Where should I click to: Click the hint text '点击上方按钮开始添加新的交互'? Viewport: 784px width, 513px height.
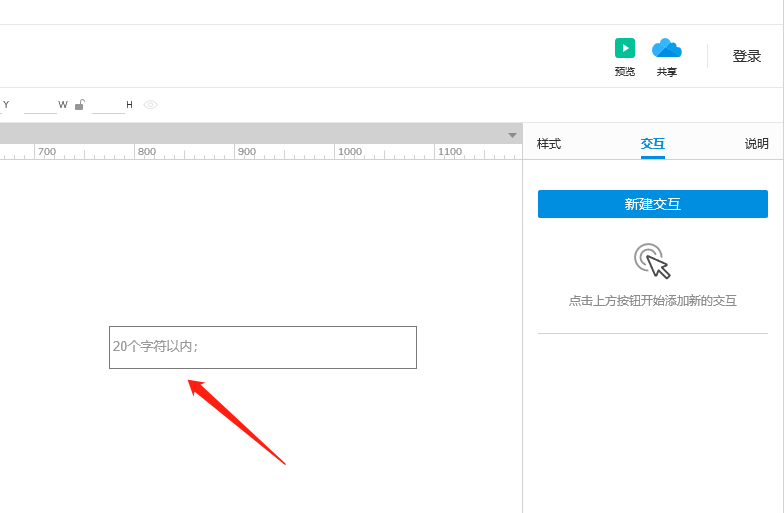(652, 300)
